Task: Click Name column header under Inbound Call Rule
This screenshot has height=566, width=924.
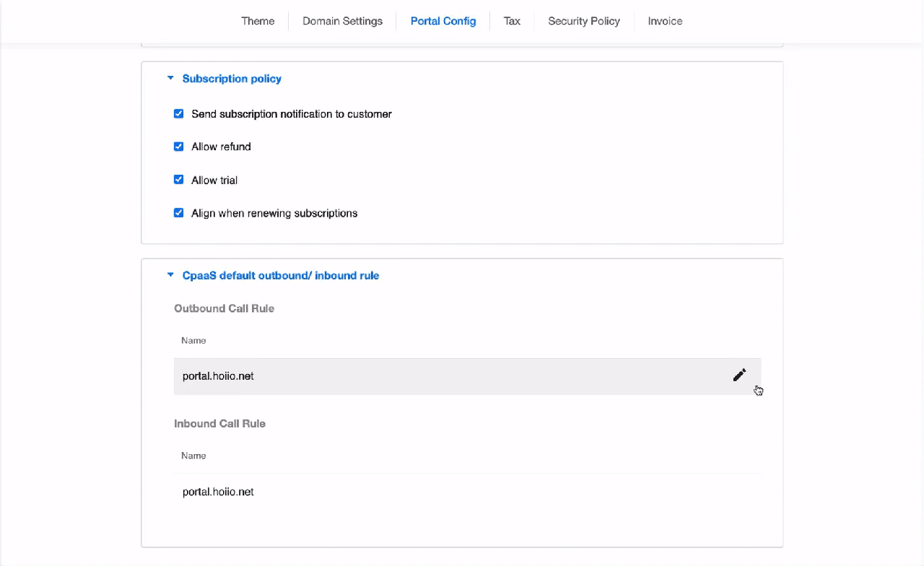Action: click(x=193, y=456)
